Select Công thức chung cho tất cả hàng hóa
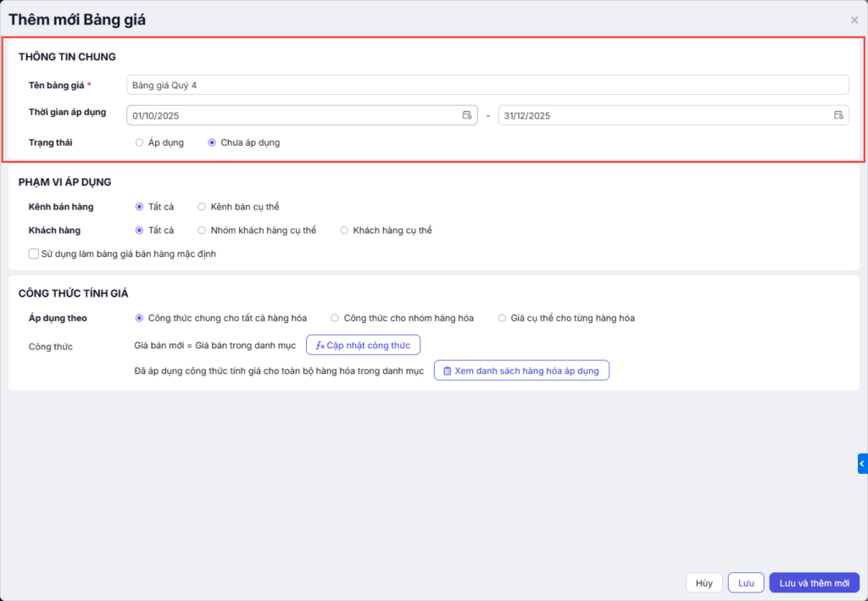Viewport: 868px width, 601px height. pyautogui.click(x=139, y=318)
